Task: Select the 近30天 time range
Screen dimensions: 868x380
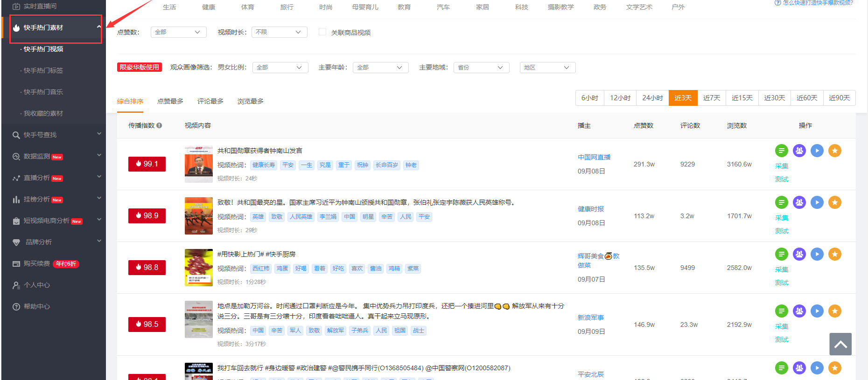Action: pos(775,98)
